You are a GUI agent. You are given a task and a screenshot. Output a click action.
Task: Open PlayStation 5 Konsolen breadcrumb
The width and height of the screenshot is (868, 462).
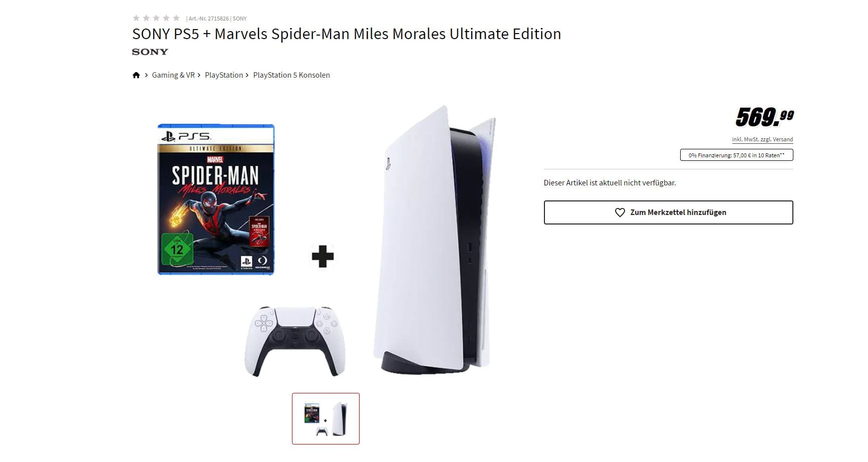292,75
